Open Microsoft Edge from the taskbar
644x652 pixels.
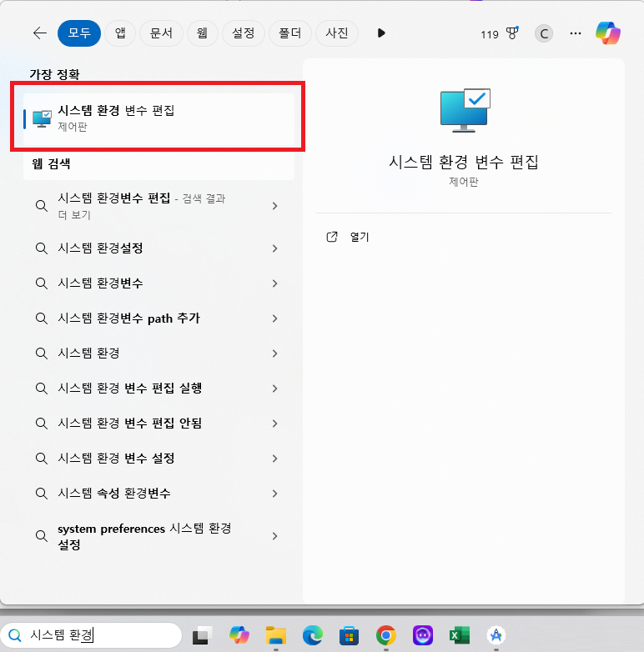click(313, 635)
